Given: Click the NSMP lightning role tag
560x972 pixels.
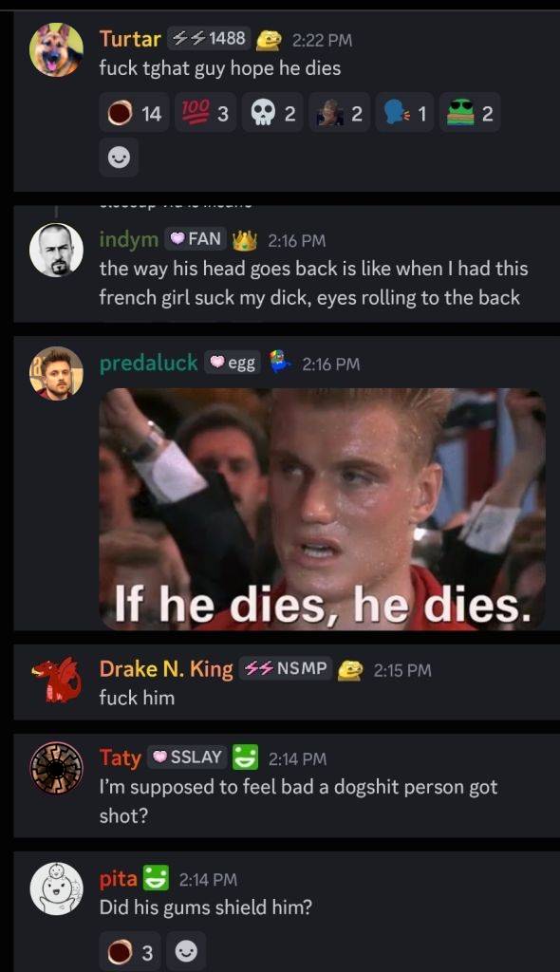Looking at the screenshot, I should click(x=286, y=668).
